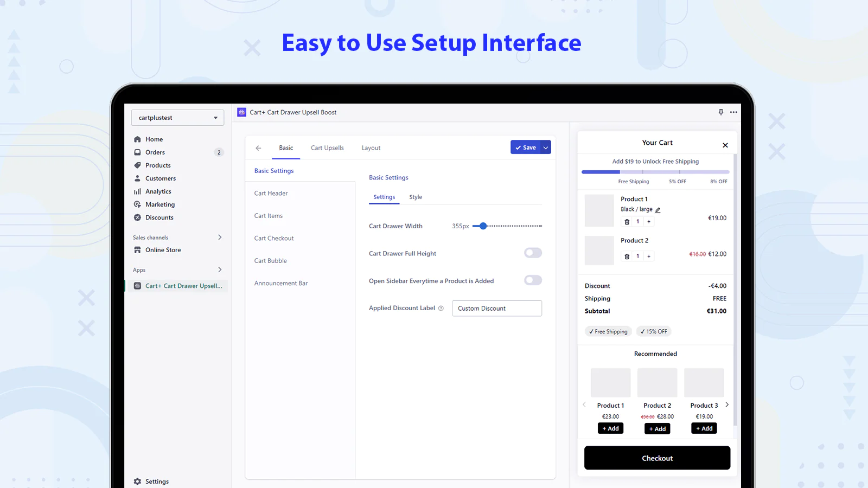Click the back arrow icon beside Basic tab
Viewport: 868px width, 488px height.
tap(258, 148)
